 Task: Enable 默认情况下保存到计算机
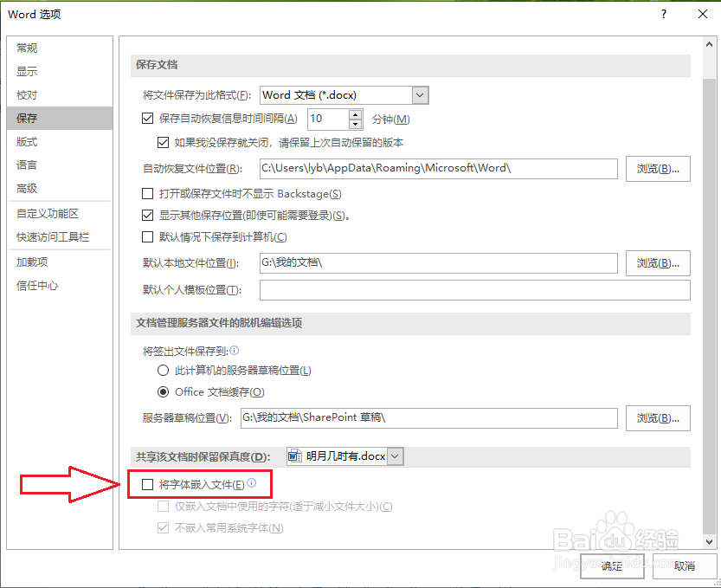point(148,236)
